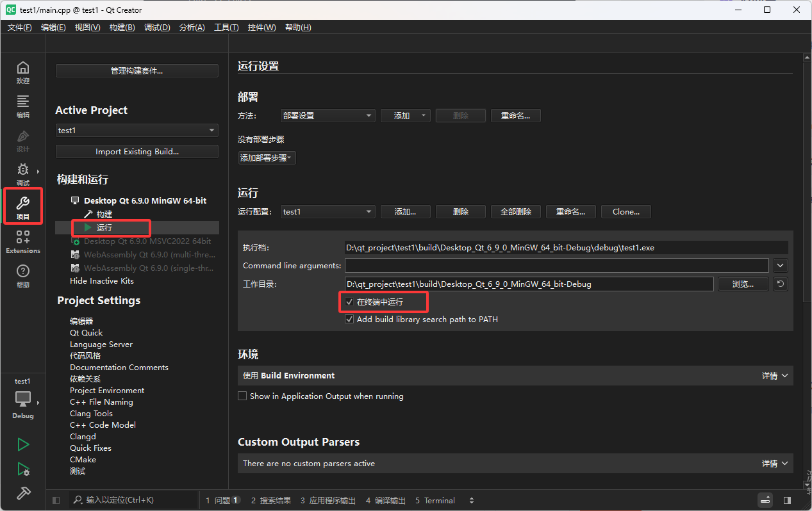The image size is (812, 511).
Task: Click the Clone... button
Action: 626,212
